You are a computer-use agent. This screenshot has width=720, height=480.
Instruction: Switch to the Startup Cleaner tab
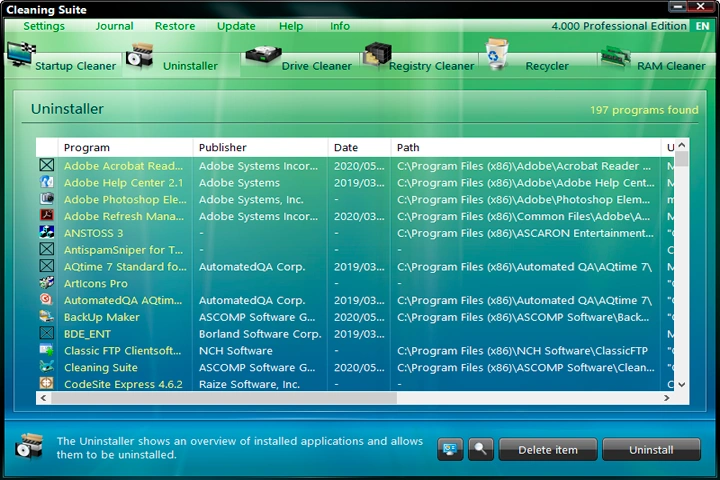(x=76, y=66)
